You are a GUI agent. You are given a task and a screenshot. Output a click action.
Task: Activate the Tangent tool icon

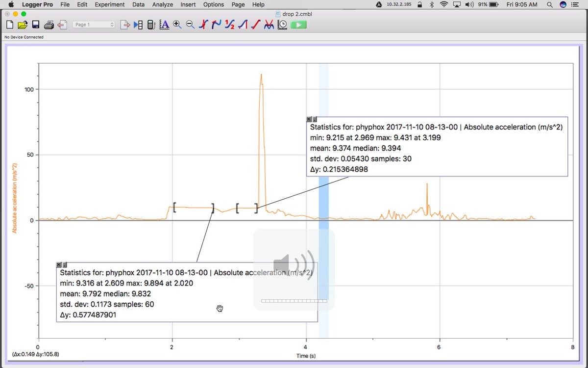[x=216, y=25]
